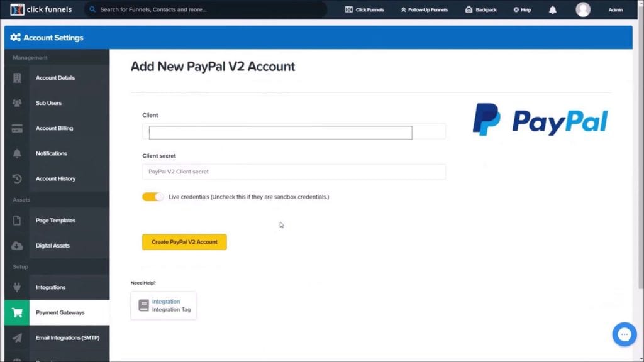
Task: Open the top-bar notification bell
Action: coord(552,10)
